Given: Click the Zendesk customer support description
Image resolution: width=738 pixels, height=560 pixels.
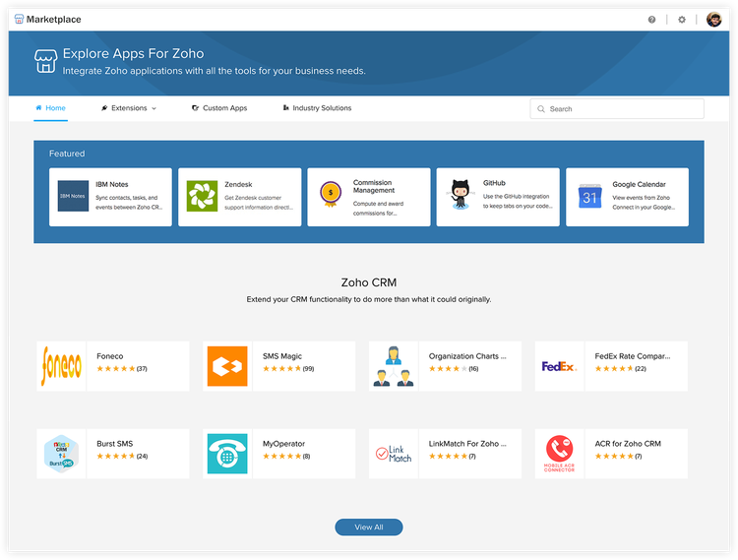Looking at the screenshot, I should [259, 203].
